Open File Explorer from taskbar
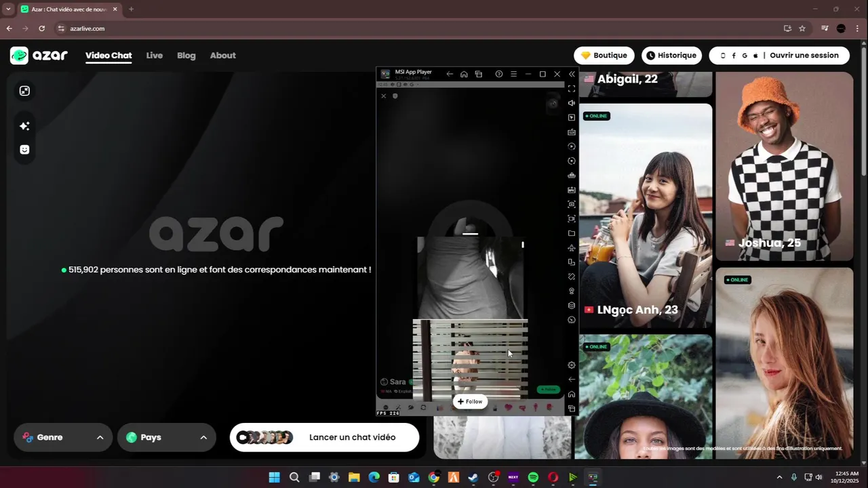This screenshot has width=868, height=488. click(x=354, y=477)
